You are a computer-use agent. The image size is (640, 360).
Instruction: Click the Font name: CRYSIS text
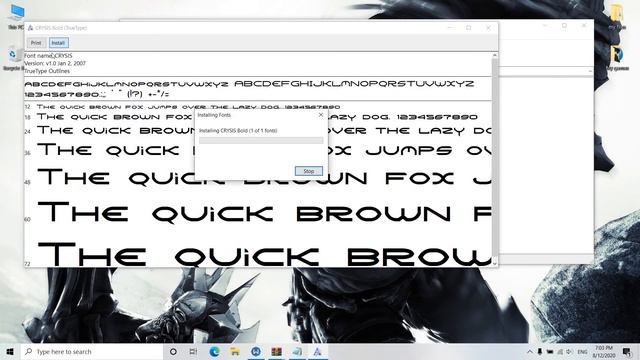[48, 56]
